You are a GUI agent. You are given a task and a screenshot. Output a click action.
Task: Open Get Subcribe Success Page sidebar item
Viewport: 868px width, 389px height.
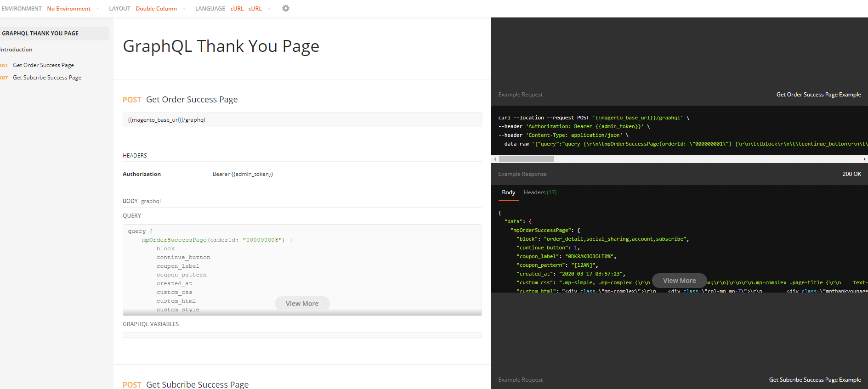pyautogui.click(x=47, y=78)
